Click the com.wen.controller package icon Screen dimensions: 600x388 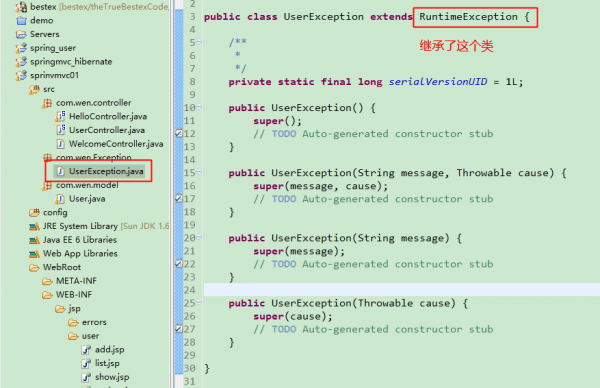[x=47, y=103]
